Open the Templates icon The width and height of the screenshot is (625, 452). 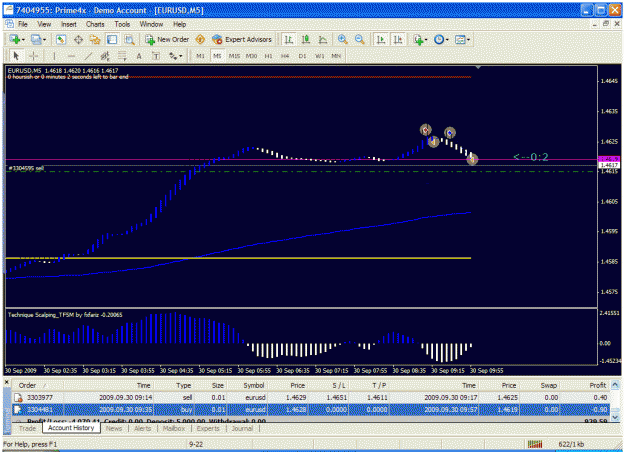pyautogui.click(x=460, y=39)
